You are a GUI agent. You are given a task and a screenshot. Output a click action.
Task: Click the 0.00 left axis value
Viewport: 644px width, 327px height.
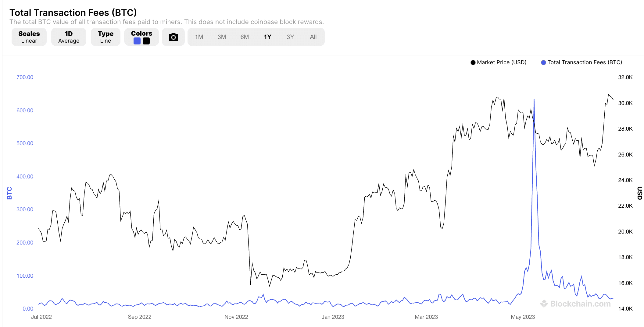point(28,309)
